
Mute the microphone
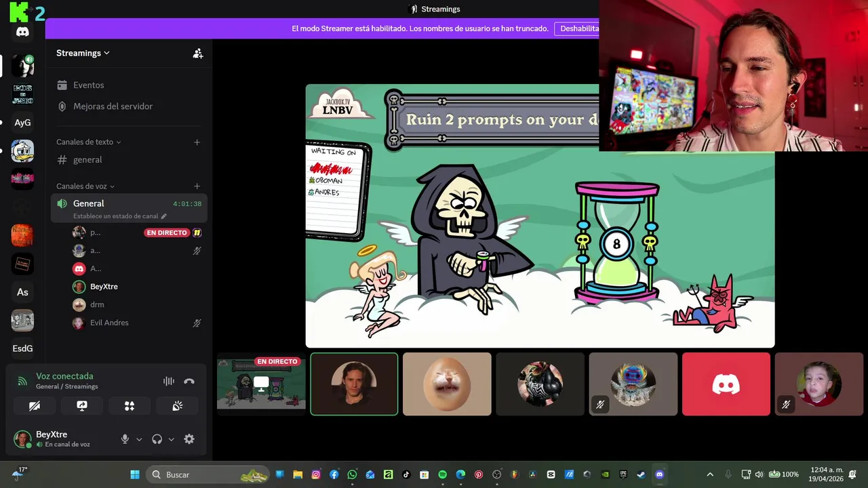click(125, 439)
